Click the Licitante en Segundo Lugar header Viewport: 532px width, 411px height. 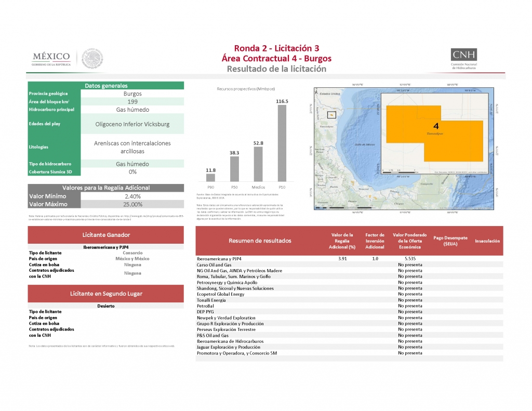tap(106, 294)
